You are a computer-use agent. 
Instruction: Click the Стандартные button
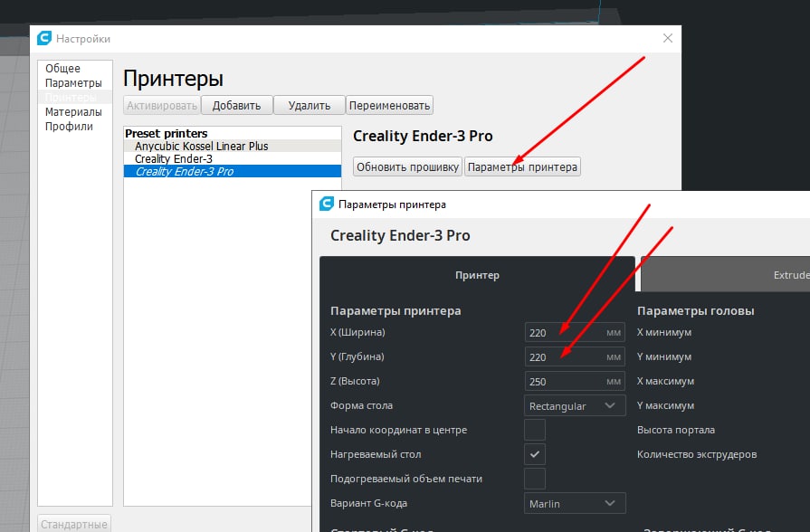(74, 524)
